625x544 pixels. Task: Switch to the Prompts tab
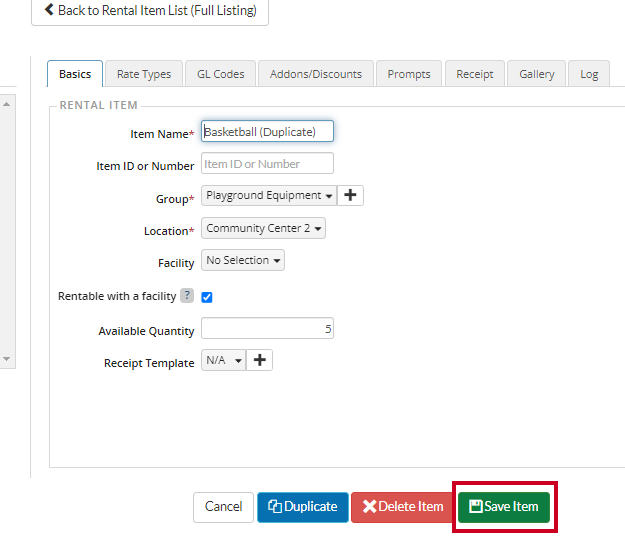[x=409, y=74]
